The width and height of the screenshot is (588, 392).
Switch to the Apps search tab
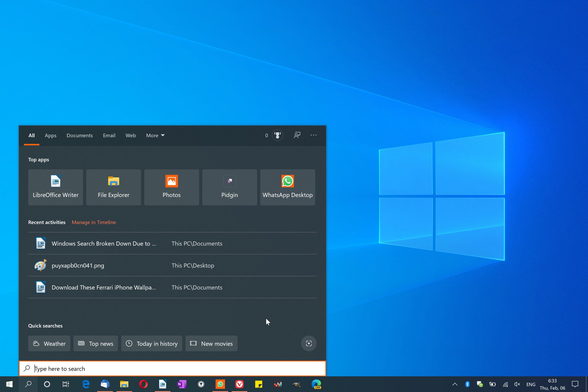[x=51, y=135]
